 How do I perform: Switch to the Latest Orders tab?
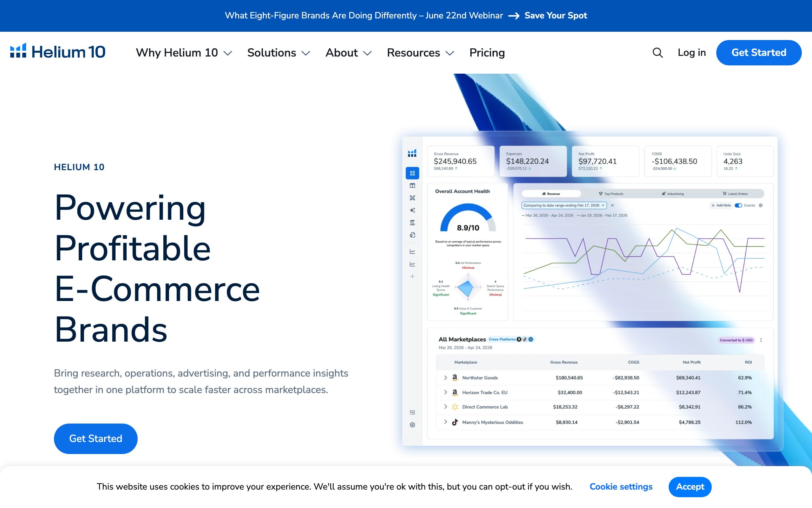click(x=735, y=194)
